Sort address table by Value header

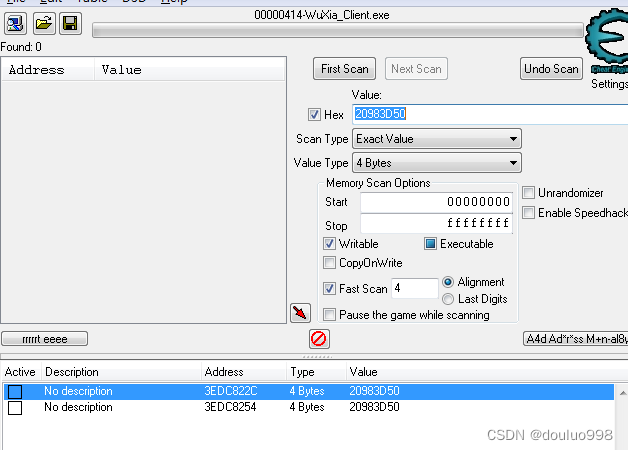(x=487, y=372)
